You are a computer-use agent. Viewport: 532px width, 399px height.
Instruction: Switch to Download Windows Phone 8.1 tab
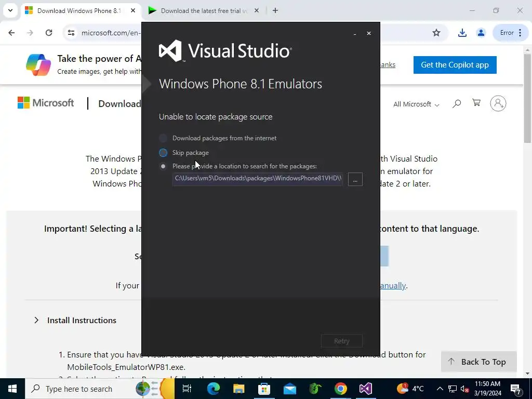click(79, 10)
